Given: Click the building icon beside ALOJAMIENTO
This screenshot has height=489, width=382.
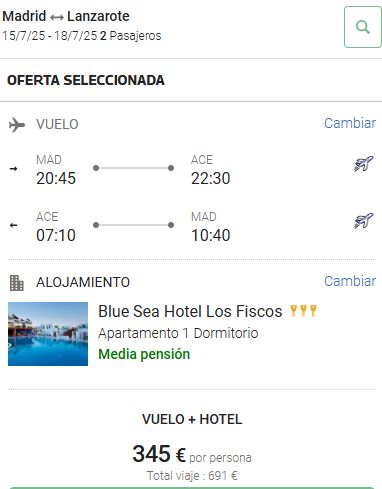Looking at the screenshot, I should [x=17, y=283].
